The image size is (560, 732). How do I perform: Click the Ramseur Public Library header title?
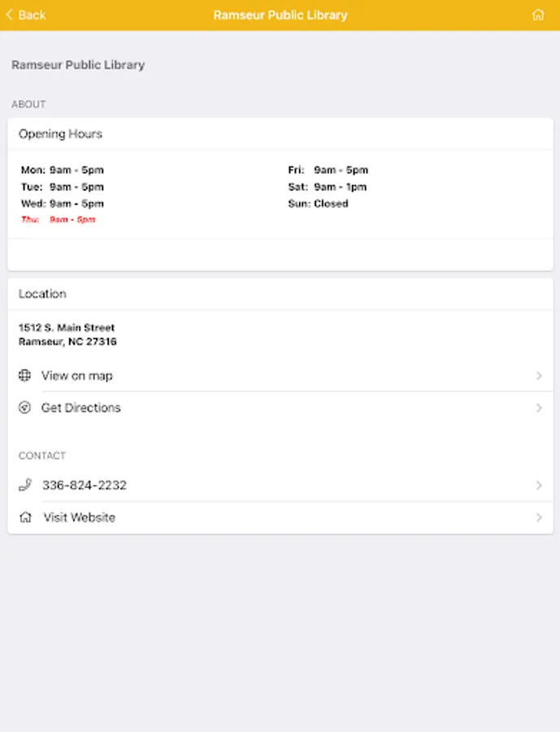coord(280,15)
